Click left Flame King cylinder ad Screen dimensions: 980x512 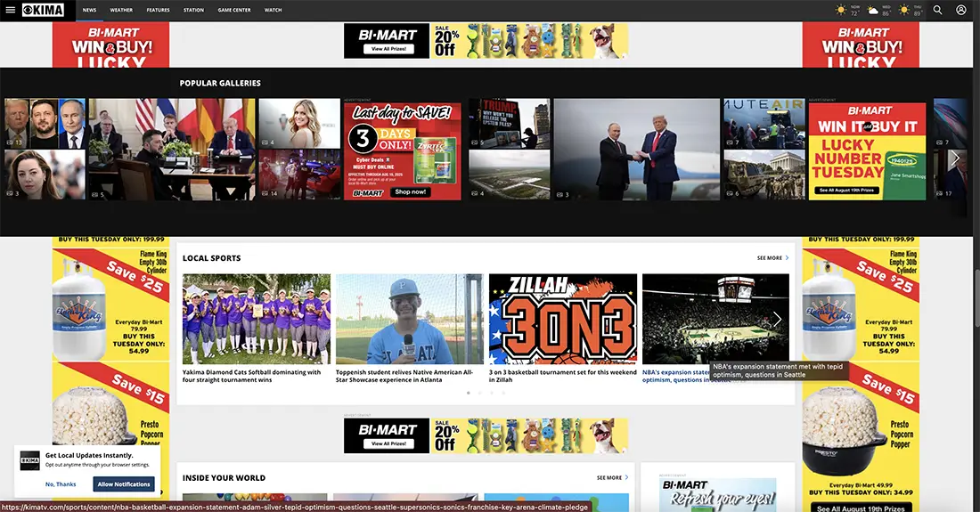point(110,303)
